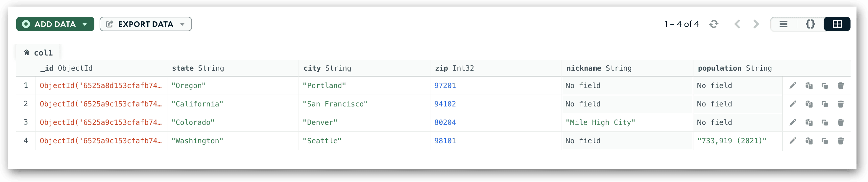
Task: Delete the Seattle document using trash icon
Action: (840, 141)
